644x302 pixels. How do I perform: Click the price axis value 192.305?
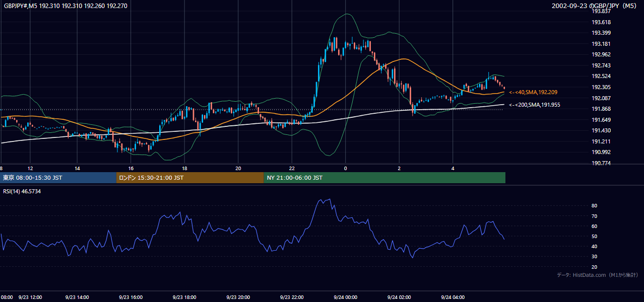(601, 87)
